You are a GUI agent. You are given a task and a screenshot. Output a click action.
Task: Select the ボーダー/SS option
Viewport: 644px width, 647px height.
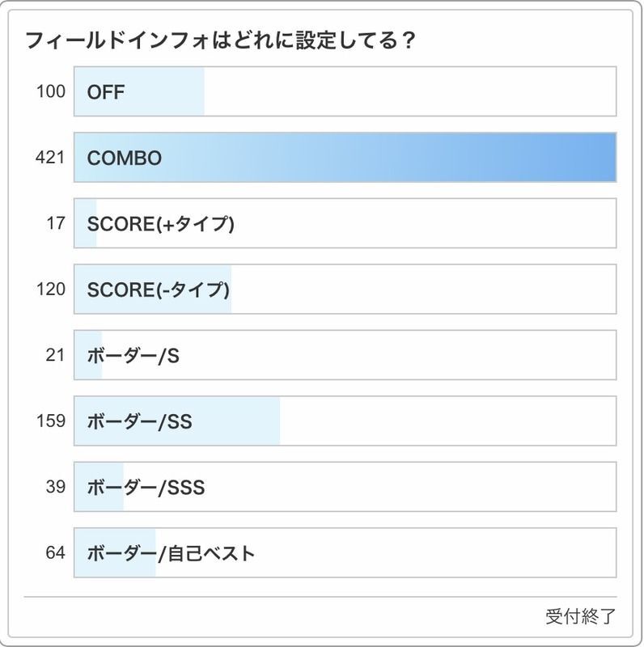[139, 421]
